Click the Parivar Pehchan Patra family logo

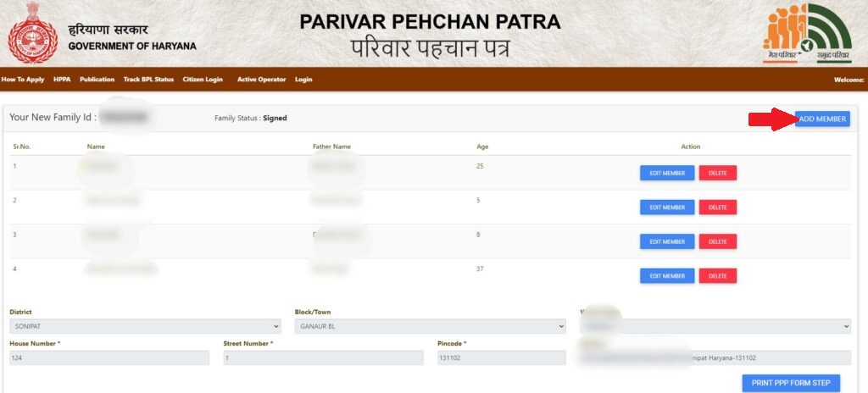(807, 33)
